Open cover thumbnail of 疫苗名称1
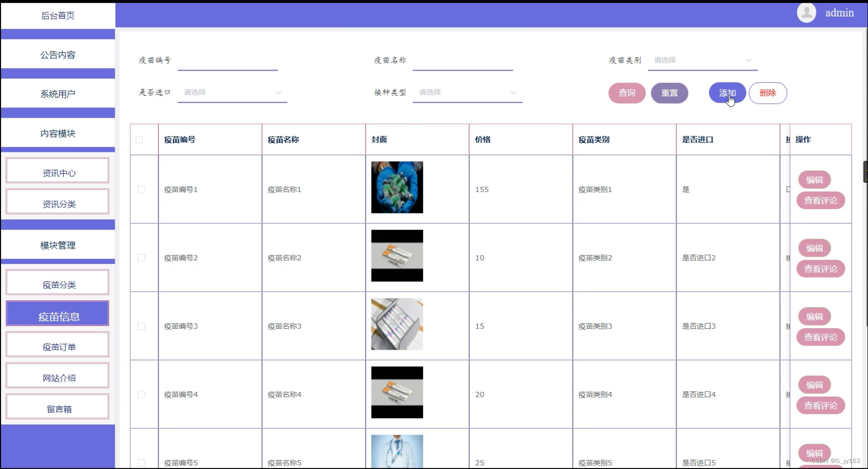Image resolution: width=868 pixels, height=469 pixels. (x=397, y=187)
